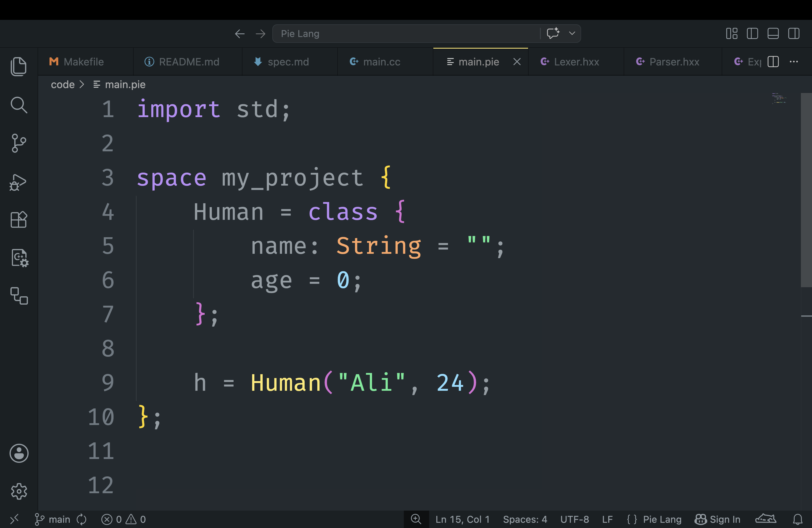Image resolution: width=812 pixels, height=528 pixels.
Task: Click Ln 15, Col 1 indicator
Action: 462,519
